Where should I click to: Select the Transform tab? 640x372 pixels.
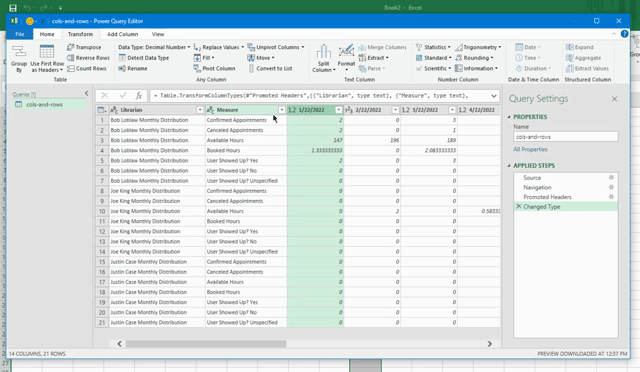pos(80,34)
